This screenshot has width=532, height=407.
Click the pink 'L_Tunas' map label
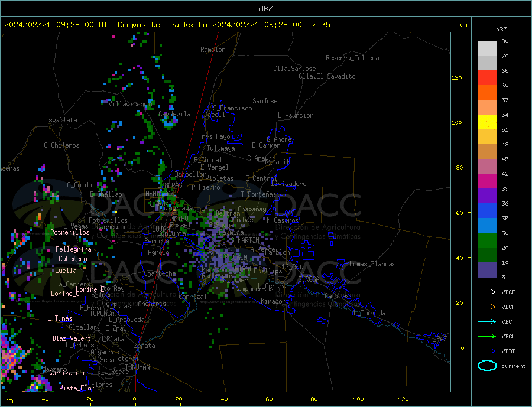[x=60, y=318]
